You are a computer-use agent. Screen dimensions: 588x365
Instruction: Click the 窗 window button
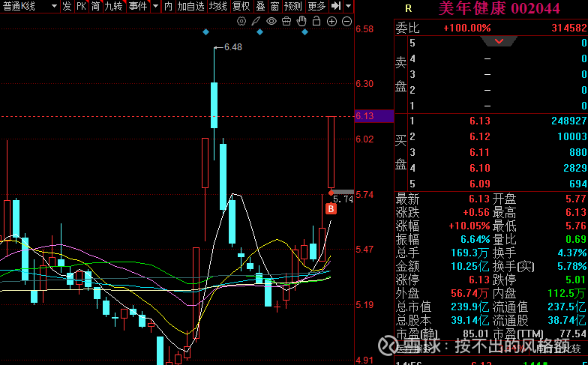pyautogui.click(x=274, y=6)
